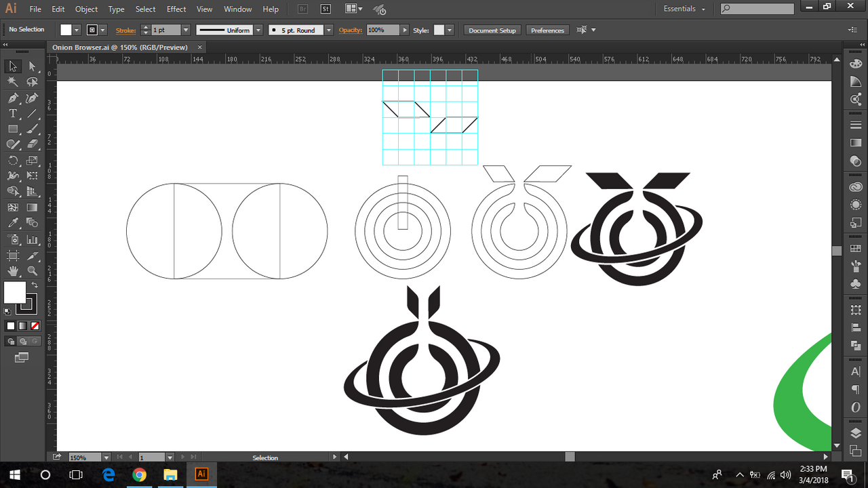This screenshot has height=488, width=868.
Task: Open the Essentials workspace switcher
Action: (684, 9)
